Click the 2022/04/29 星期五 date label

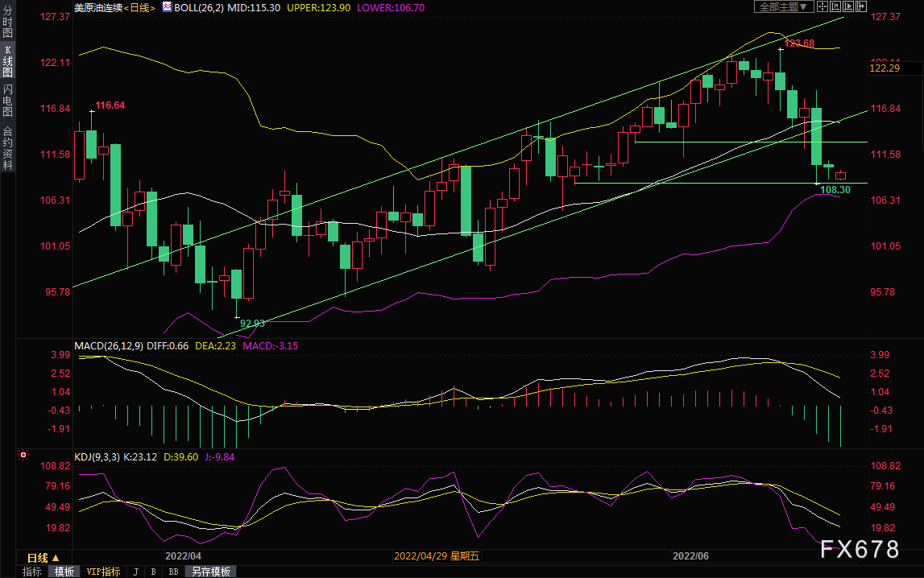point(437,556)
